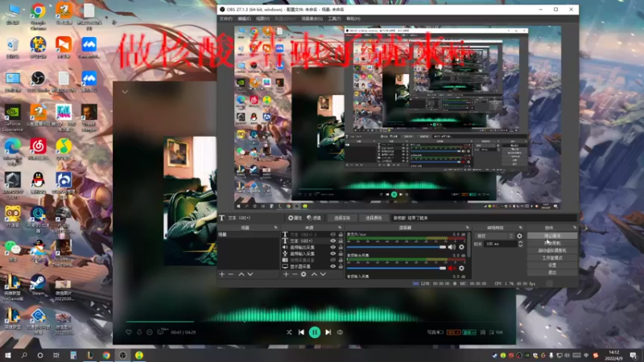Select the GeForce Experience desktop icon

coord(13,117)
